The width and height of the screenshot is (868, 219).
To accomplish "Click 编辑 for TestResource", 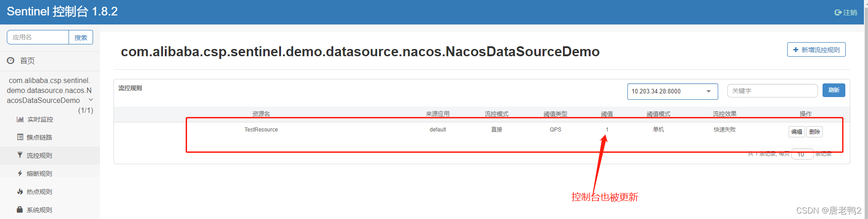I will tap(797, 131).
